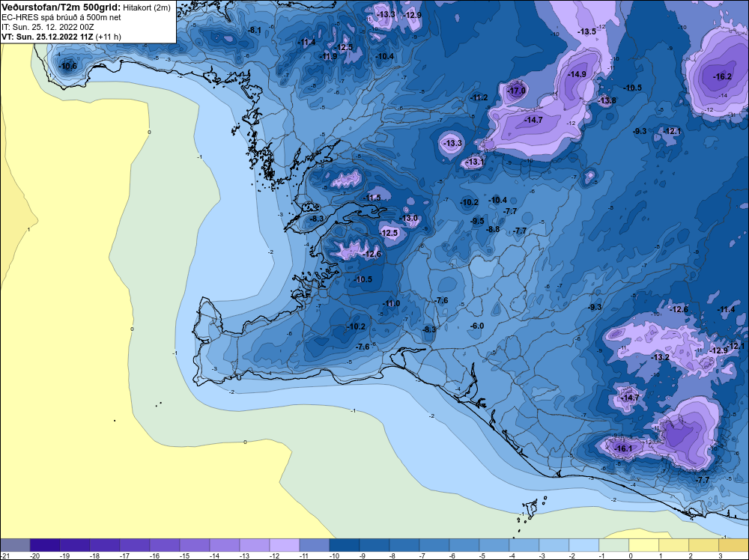Click the VT valid time 11Z line

[61, 37]
